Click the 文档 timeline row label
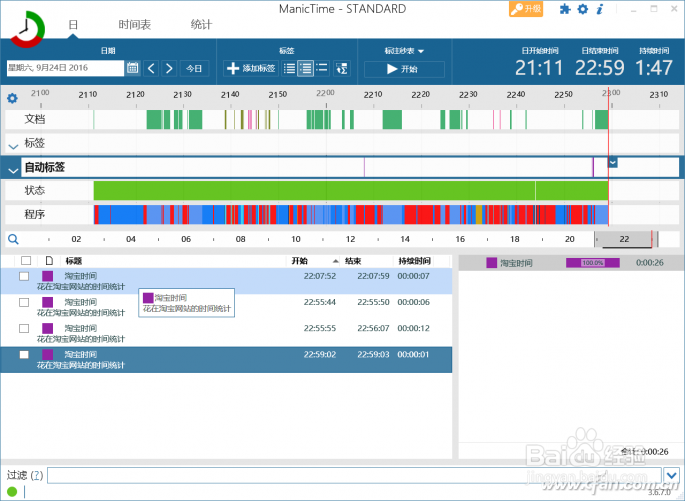The width and height of the screenshot is (685, 501). pyautogui.click(x=35, y=119)
